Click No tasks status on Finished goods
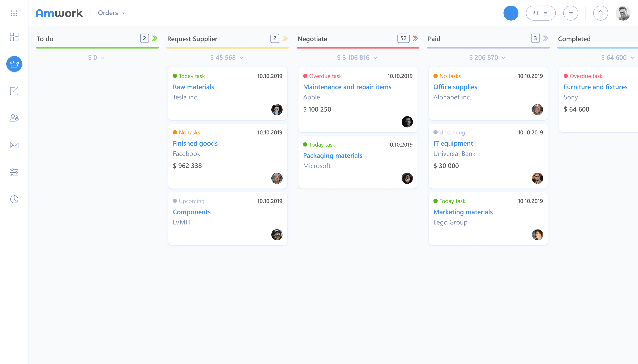The image size is (638, 364). [187, 132]
